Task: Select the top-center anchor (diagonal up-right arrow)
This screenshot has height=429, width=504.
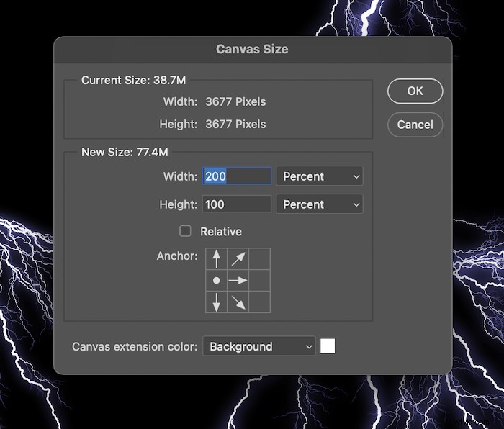Action: click(238, 258)
